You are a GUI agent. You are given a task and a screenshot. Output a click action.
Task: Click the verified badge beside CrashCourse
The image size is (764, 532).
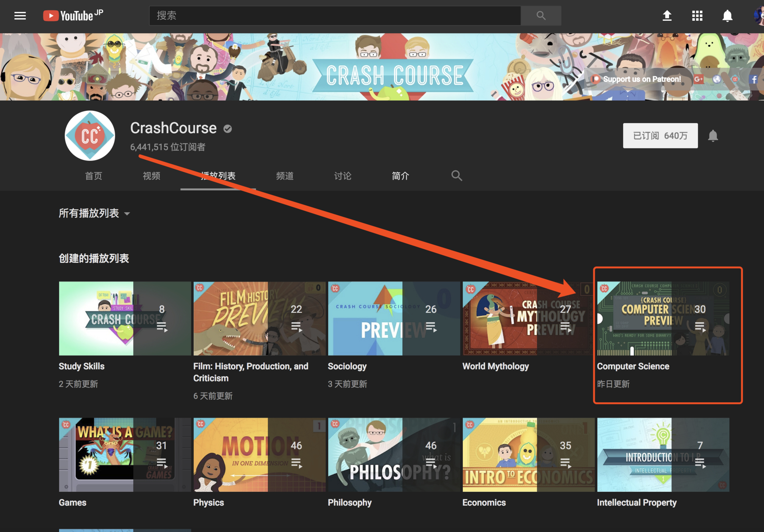(x=228, y=128)
